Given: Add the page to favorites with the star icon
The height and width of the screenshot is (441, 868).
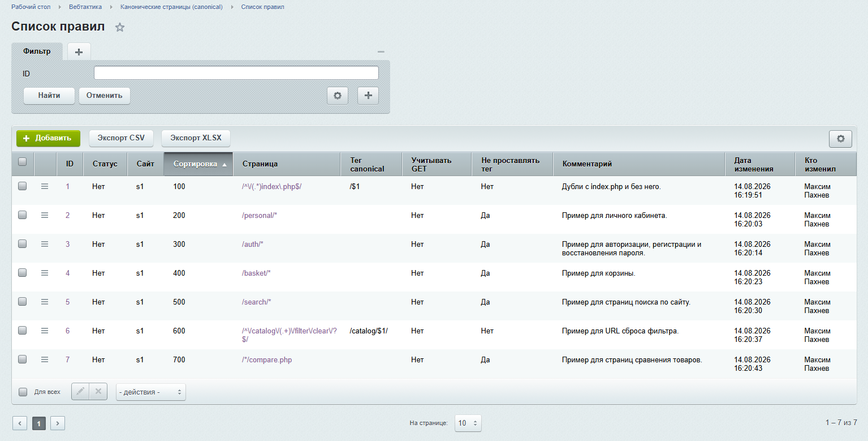Looking at the screenshot, I should [120, 27].
